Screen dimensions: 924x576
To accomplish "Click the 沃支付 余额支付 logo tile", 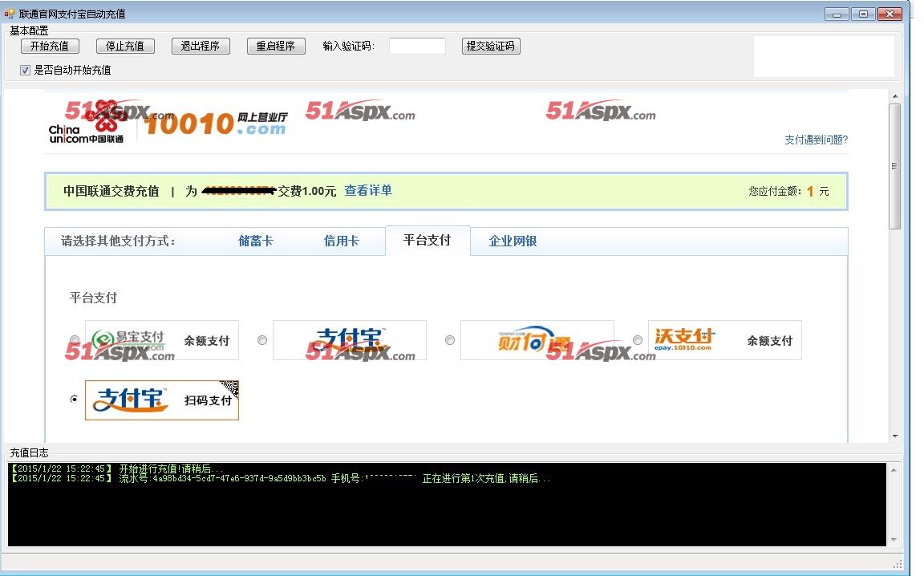I will (725, 340).
